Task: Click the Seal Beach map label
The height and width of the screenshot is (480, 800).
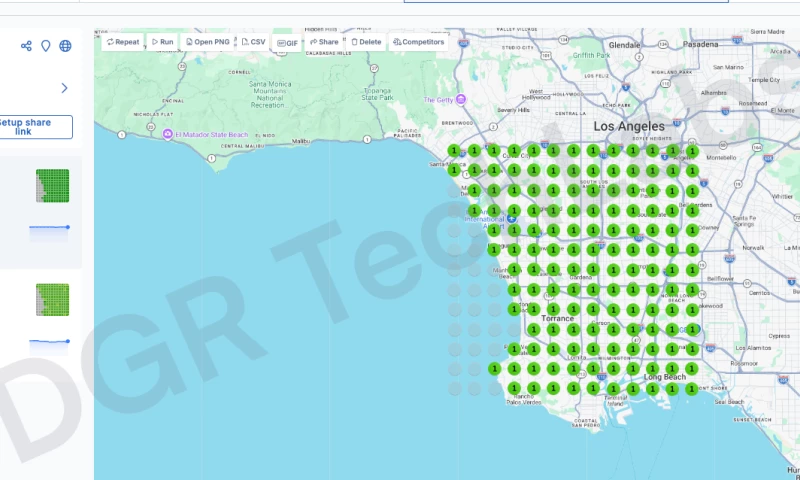Action: (729, 402)
